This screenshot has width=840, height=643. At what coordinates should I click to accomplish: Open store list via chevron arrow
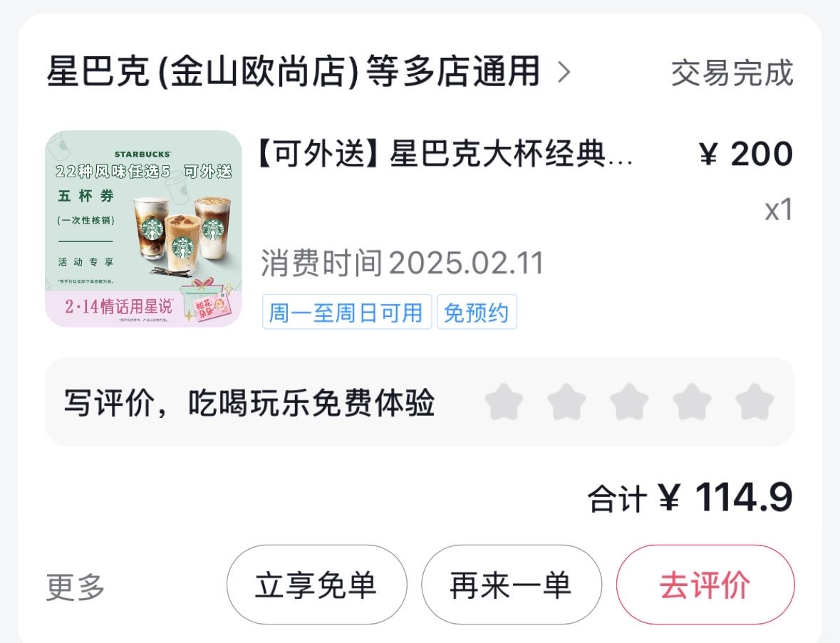[564, 72]
